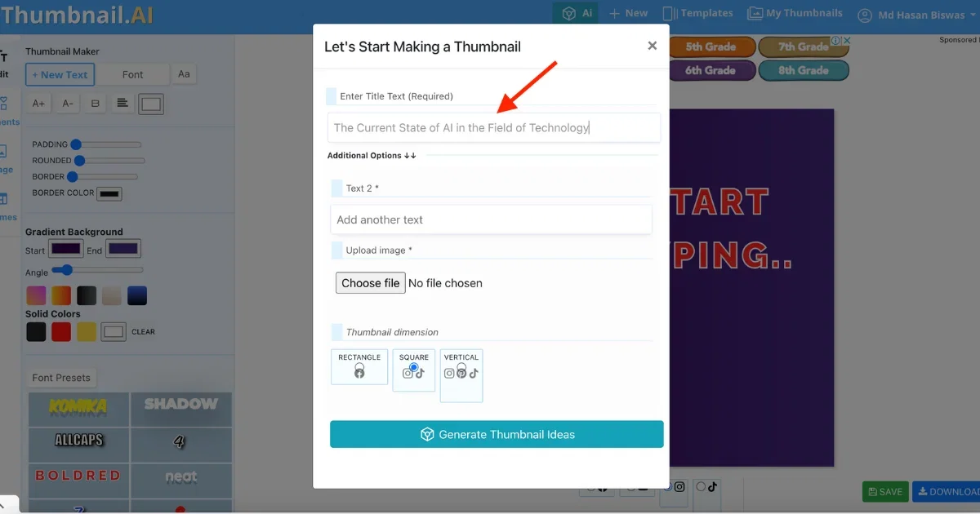Click CLEAR next to solid colors
Viewport: 980px width, 514px height.
pyautogui.click(x=143, y=332)
